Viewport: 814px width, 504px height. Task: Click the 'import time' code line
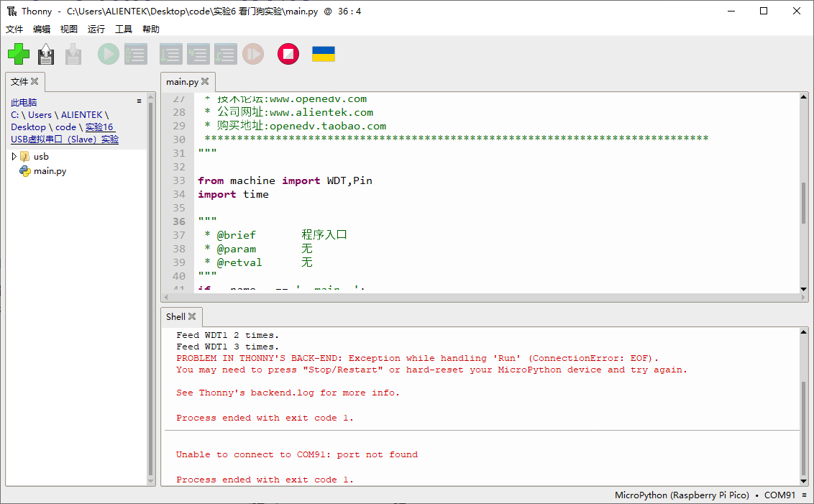pyautogui.click(x=233, y=194)
